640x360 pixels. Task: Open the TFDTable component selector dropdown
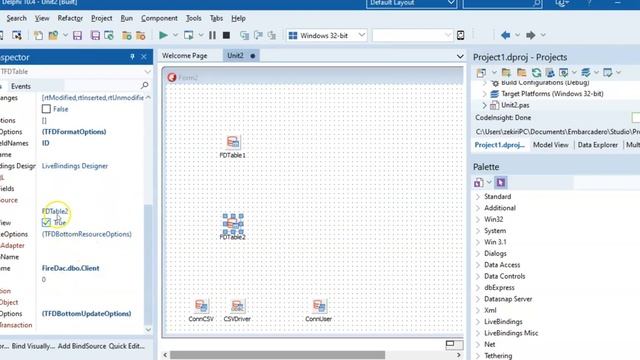[x=147, y=72]
